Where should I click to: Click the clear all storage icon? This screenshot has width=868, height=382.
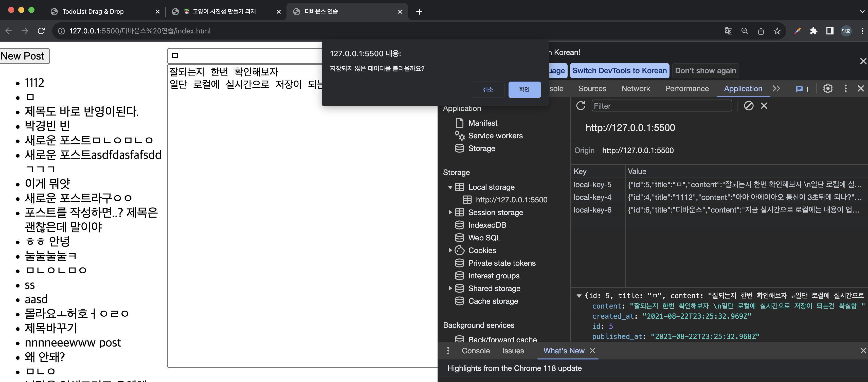748,106
